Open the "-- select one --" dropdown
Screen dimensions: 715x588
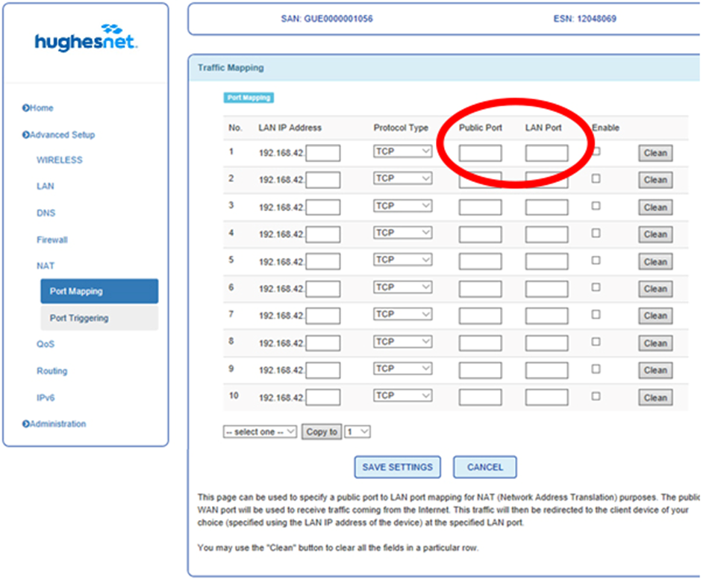[260, 431]
